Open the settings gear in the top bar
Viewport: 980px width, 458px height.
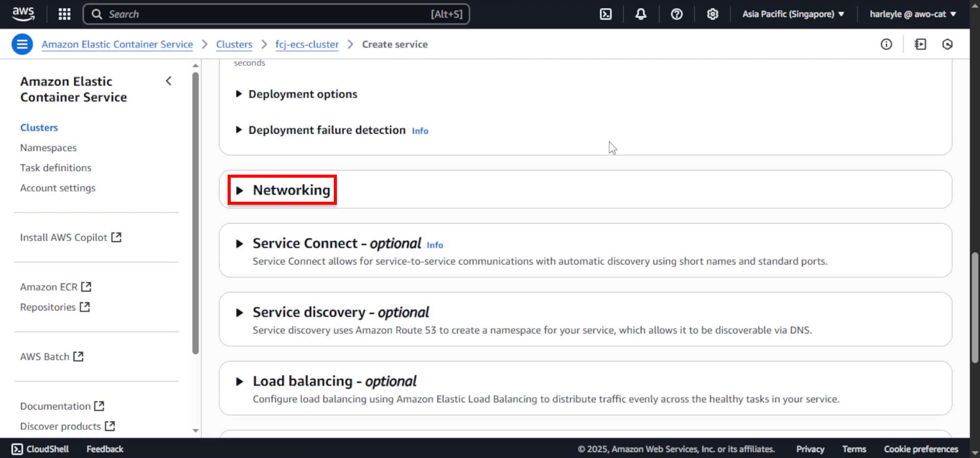pos(713,14)
